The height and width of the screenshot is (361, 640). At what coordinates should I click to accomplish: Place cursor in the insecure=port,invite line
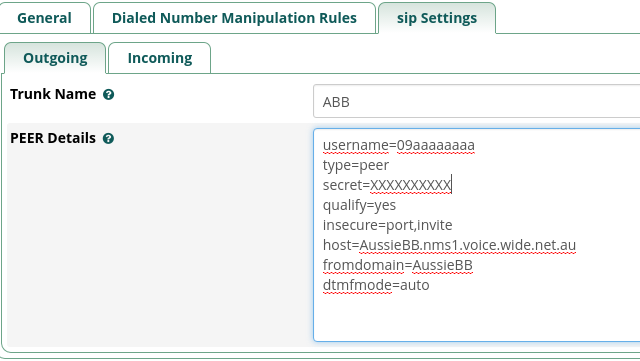point(387,225)
